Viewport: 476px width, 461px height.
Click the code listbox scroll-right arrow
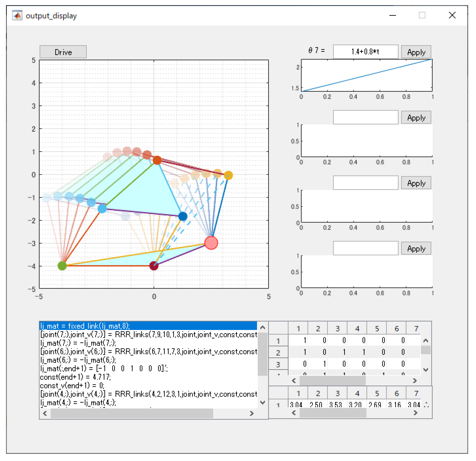(x=252, y=413)
